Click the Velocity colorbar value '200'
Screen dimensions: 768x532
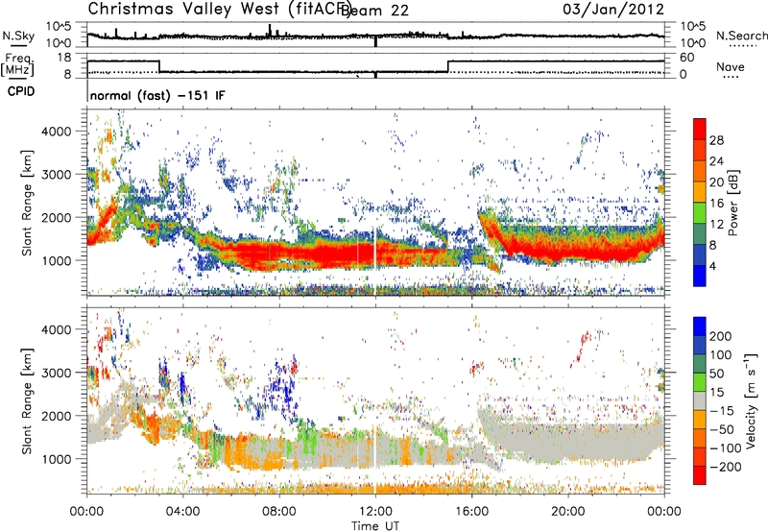721,336
